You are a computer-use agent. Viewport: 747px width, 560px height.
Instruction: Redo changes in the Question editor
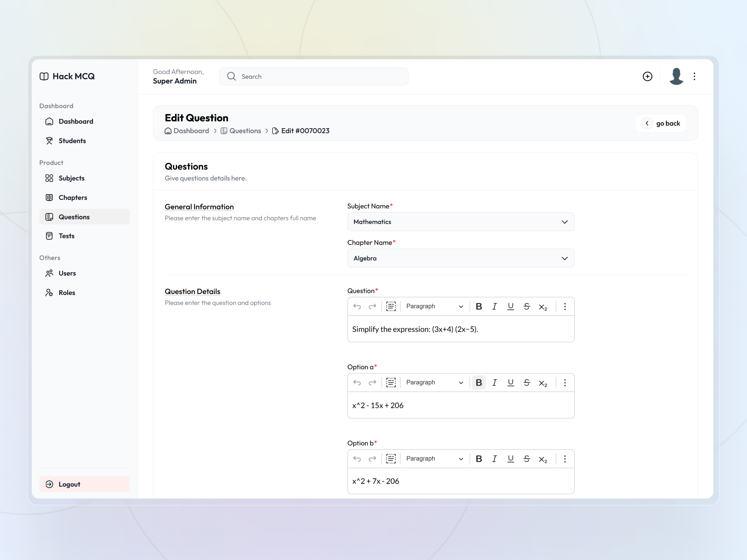point(373,306)
